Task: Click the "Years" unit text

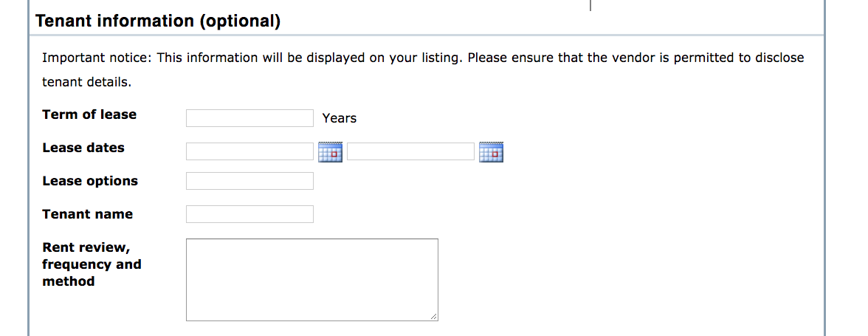Action: click(x=340, y=118)
